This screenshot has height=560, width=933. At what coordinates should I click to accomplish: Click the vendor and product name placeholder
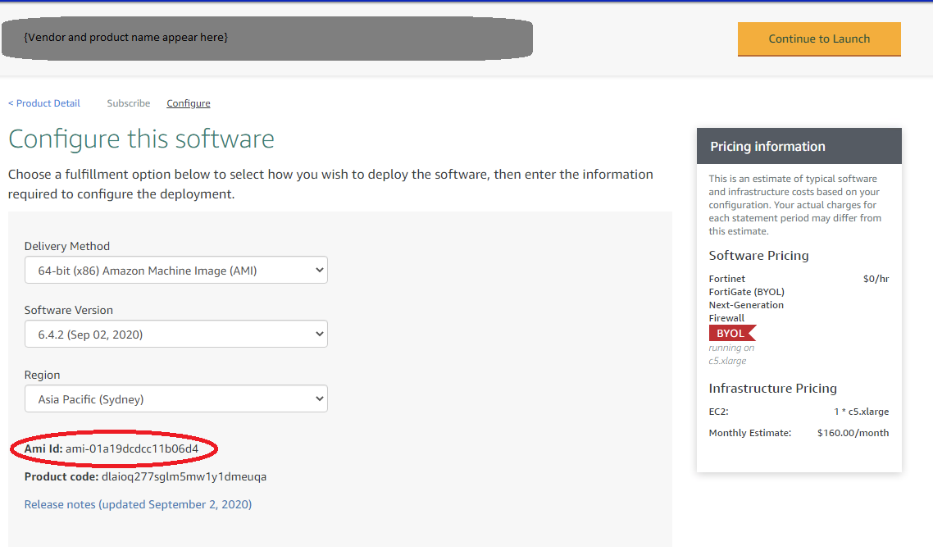[126, 38]
